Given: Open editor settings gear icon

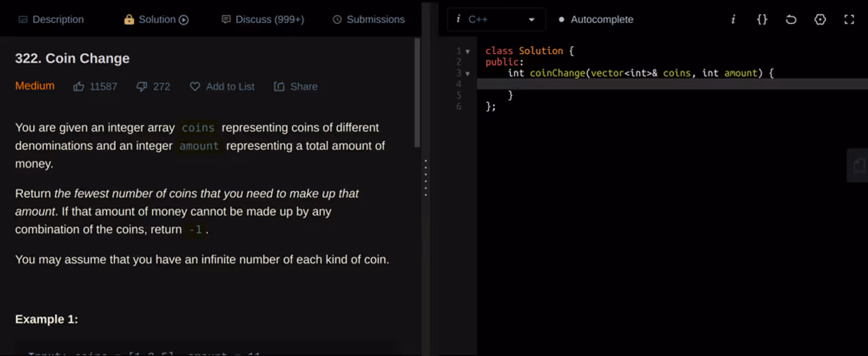Looking at the screenshot, I should 820,20.
